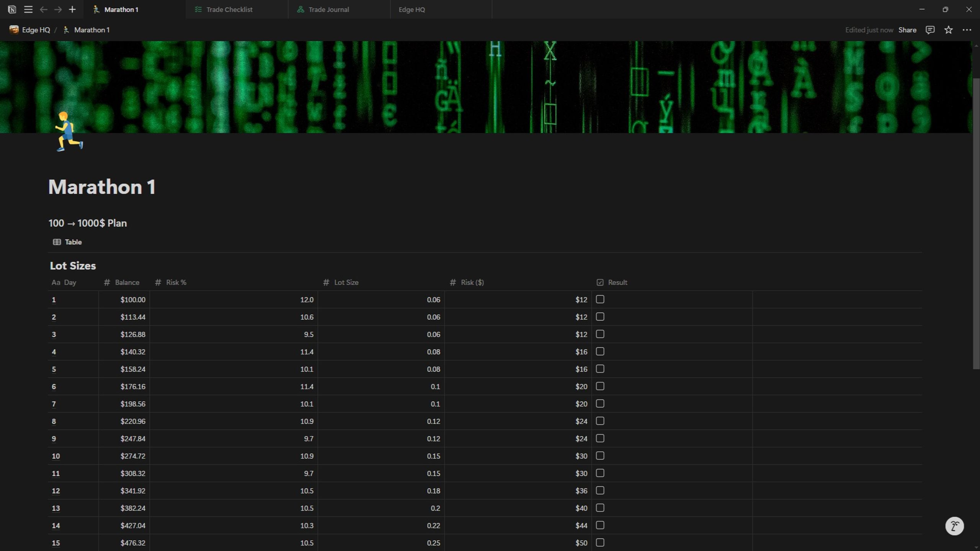
Task: Open the sidebar hamburger menu
Action: (28, 10)
